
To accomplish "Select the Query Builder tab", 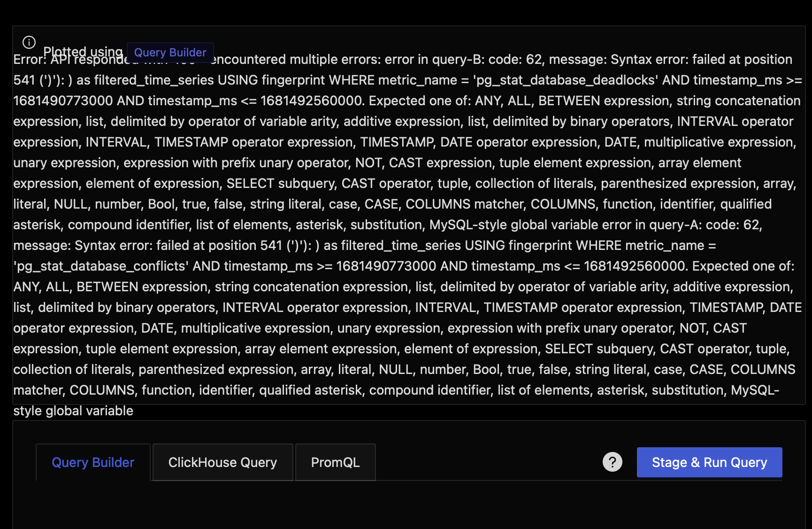I will pyautogui.click(x=92, y=462).
